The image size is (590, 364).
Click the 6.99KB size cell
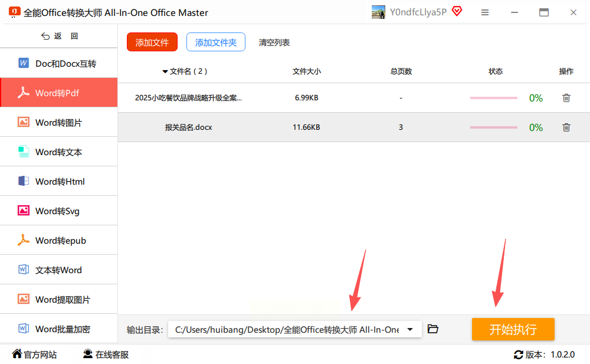click(x=307, y=98)
